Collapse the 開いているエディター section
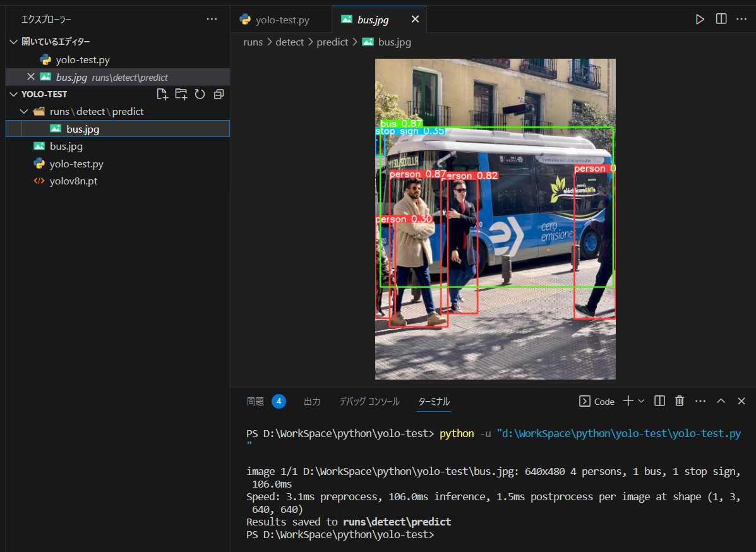 click(x=14, y=42)
